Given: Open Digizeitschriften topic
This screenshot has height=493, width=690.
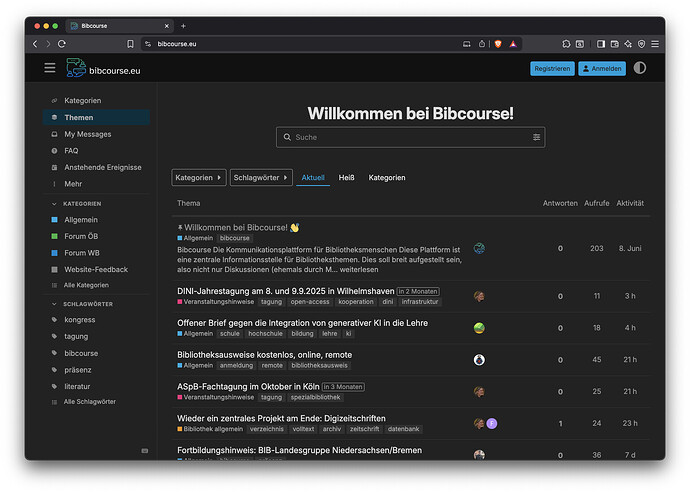Looking at the screenshot, I should [281, 418].
